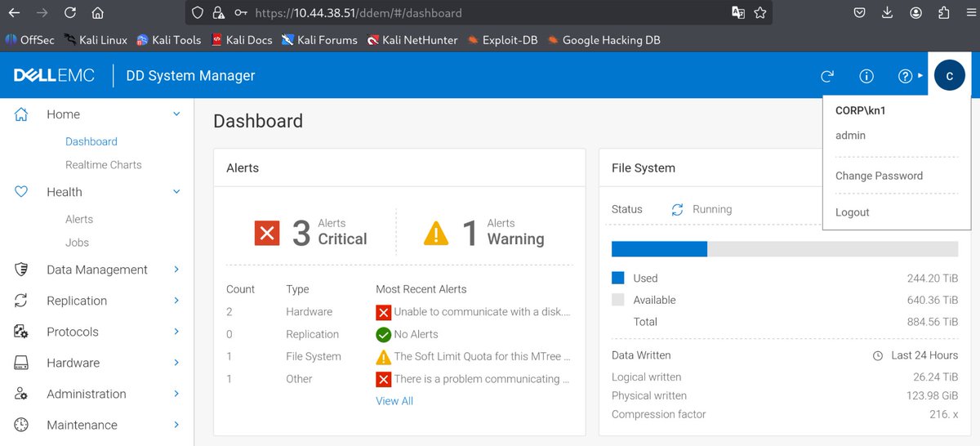Click the Health heart icon in sidebar
The width and height of the screenshot is (980, 446).
(x=22, y=192)
